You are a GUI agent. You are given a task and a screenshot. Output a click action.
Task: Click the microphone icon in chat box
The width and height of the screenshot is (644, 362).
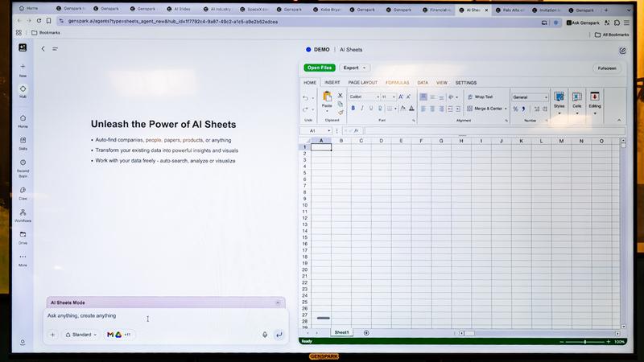[x=265, y=335]
